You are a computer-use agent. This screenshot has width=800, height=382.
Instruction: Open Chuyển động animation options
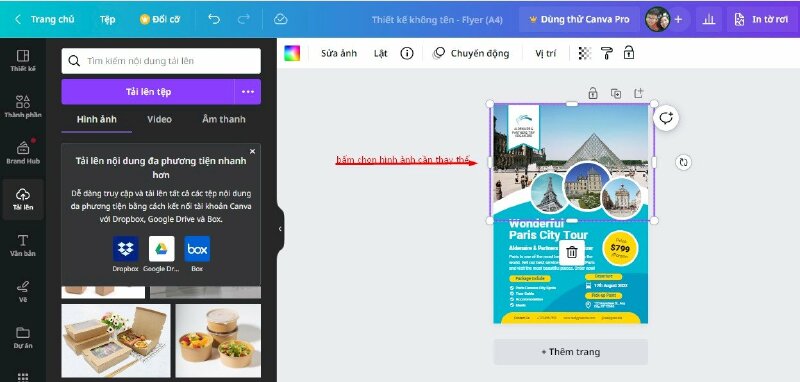(x=470, y=54)
